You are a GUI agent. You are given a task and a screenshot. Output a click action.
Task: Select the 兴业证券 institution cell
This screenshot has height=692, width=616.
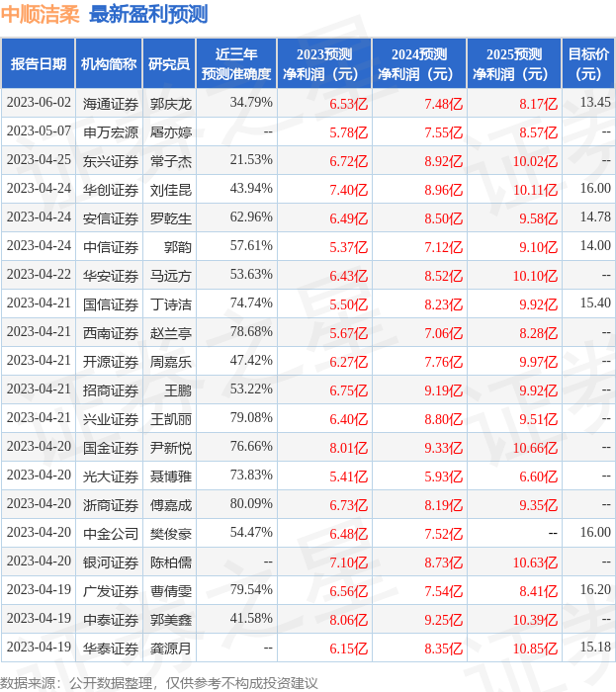coord(111,420)
